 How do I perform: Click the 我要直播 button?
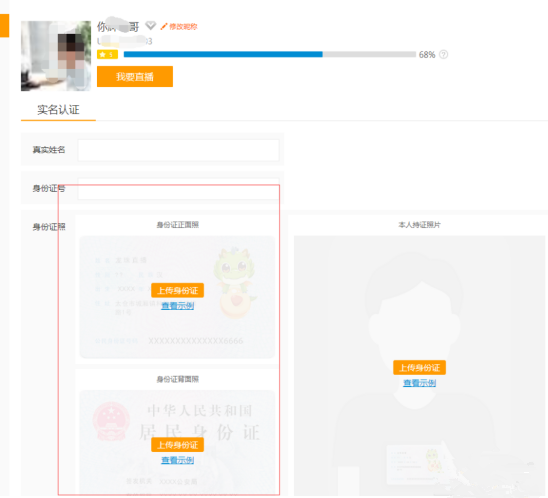(135, 77)
